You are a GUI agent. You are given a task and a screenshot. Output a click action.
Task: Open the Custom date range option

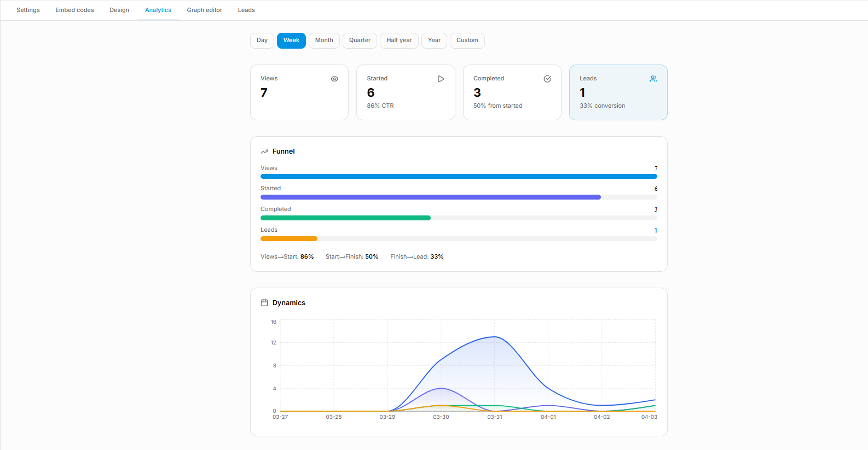point(467,40)
